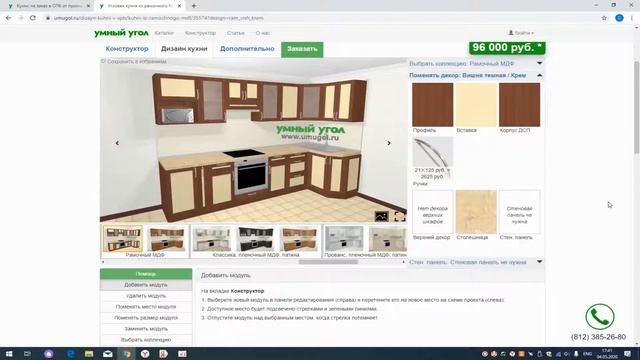Bookmark this page with the star icon
The height and width of the screenshot is (360, 640).
coord(604,18)
